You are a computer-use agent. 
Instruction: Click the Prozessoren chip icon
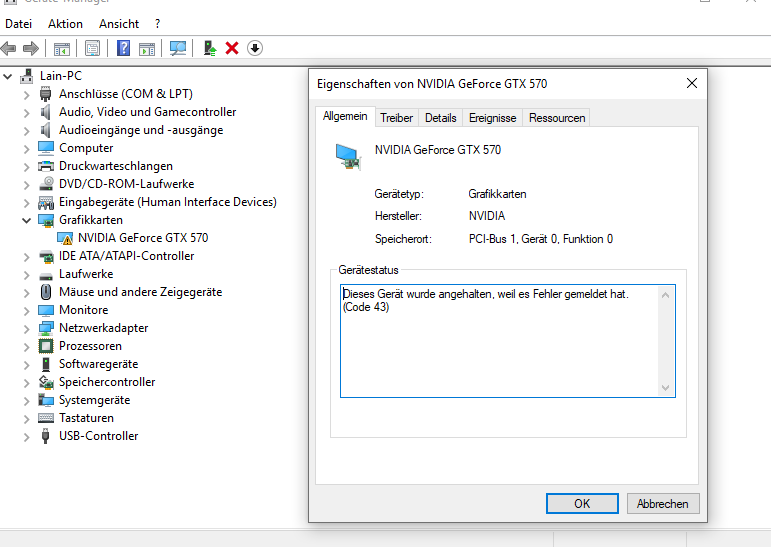coord(46,346)
